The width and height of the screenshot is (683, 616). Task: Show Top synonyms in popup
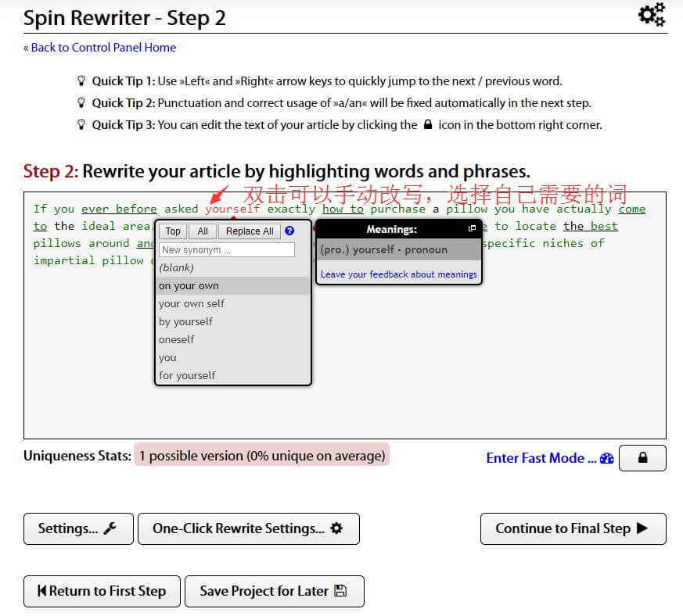pos(173,231)
